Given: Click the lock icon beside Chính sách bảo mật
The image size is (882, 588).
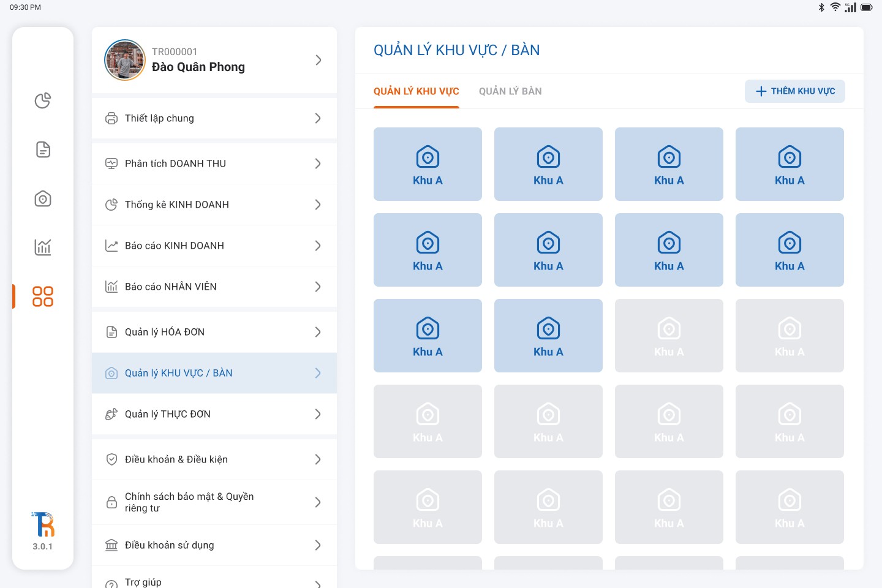Looking at the screenshot, I should click(x=111, y=502).
